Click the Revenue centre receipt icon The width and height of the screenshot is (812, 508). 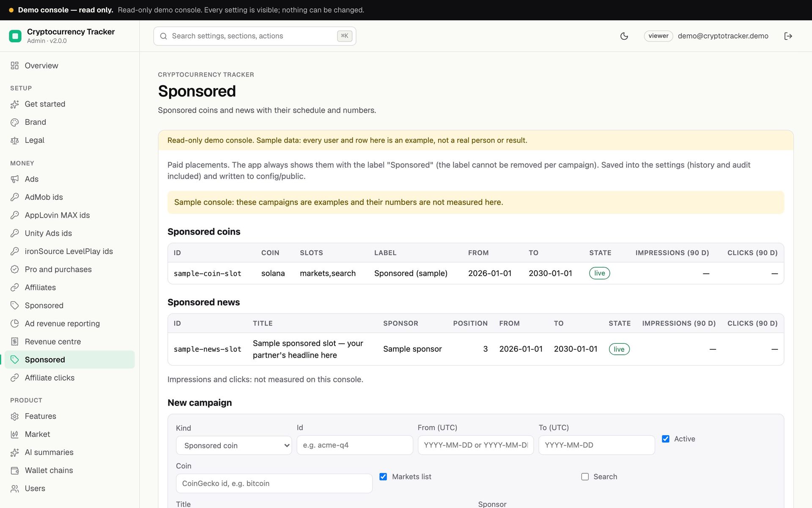point(15,342)
